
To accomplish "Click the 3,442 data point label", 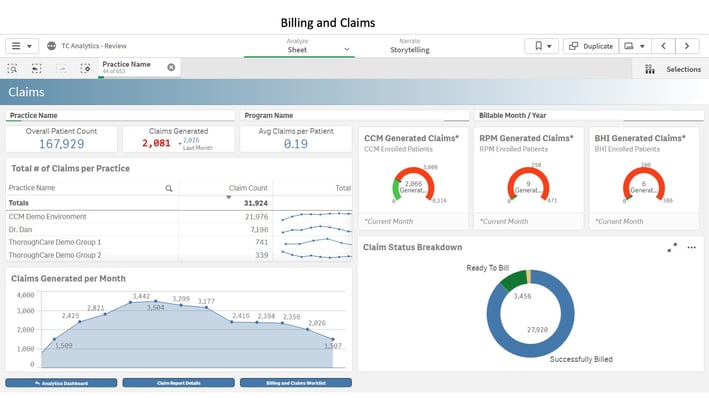I will [x=141, y=296].
